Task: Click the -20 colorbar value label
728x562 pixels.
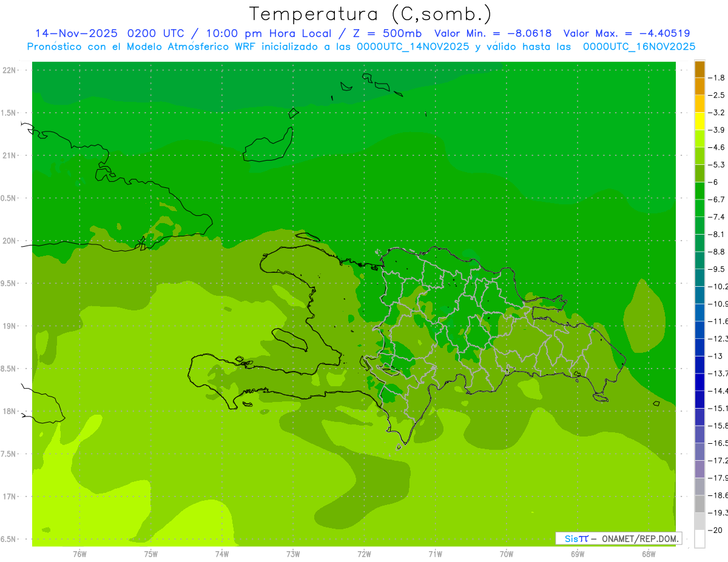Action: tap(715, 530)
